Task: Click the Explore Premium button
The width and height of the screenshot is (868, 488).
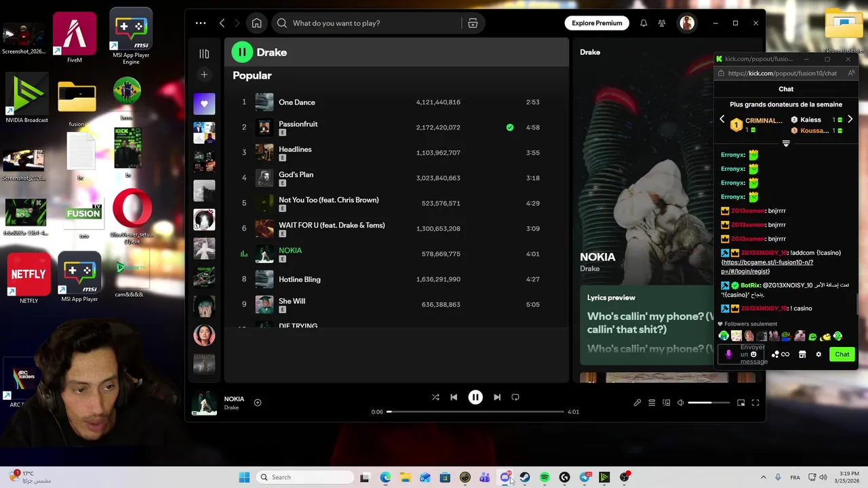Action: pyautogui.click(x=597, y=23)
